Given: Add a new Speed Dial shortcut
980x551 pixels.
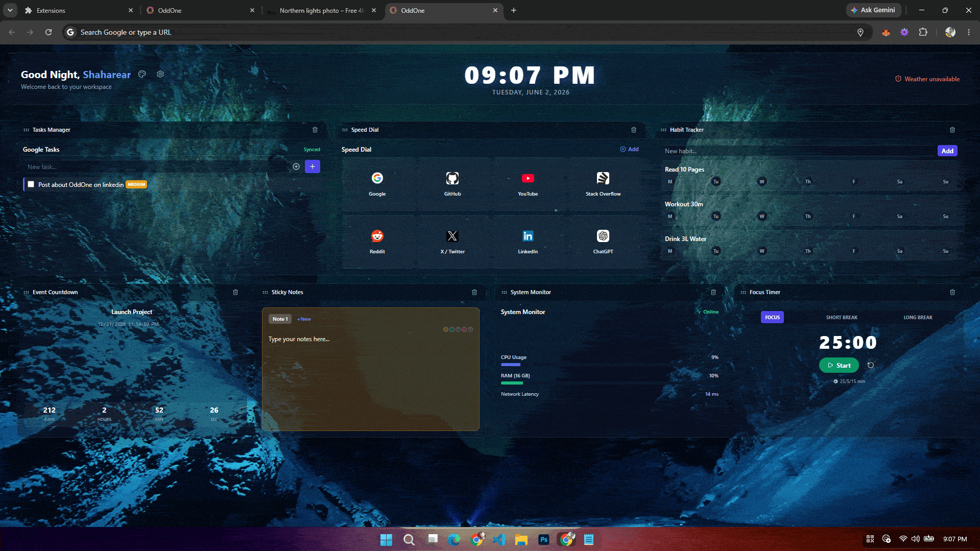Looking at the screenshot, I should coord(629,149).
